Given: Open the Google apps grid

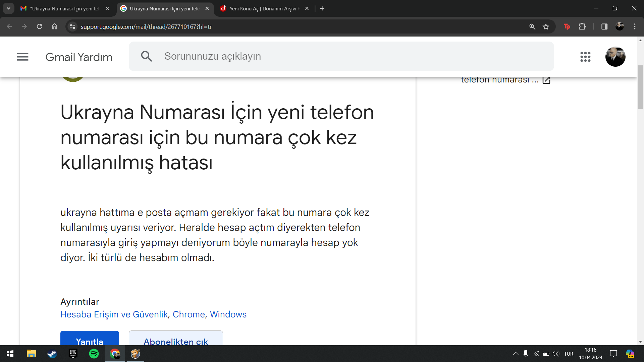Looking at the screenshot, I should pos(585,57).
